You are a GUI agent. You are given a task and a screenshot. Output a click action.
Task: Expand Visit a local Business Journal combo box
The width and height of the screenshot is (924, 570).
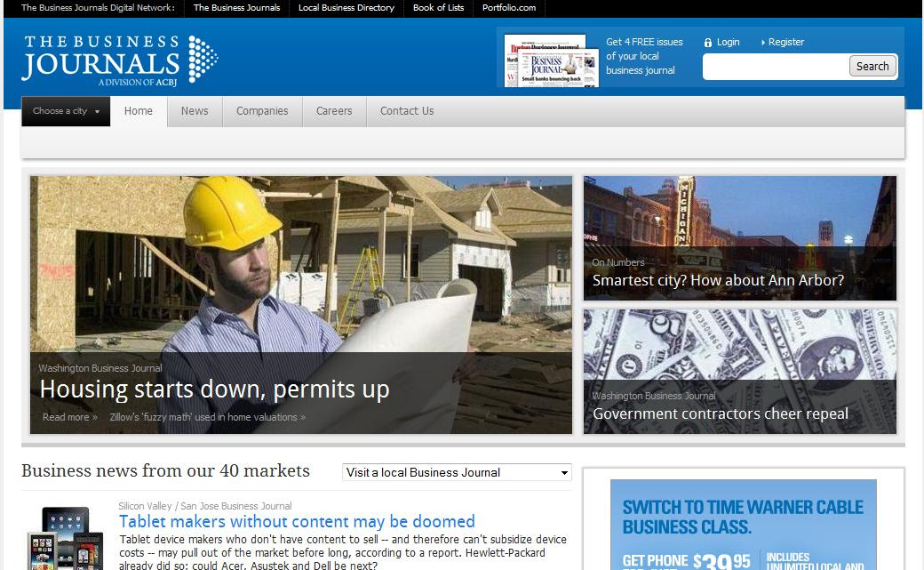(457, 473)
